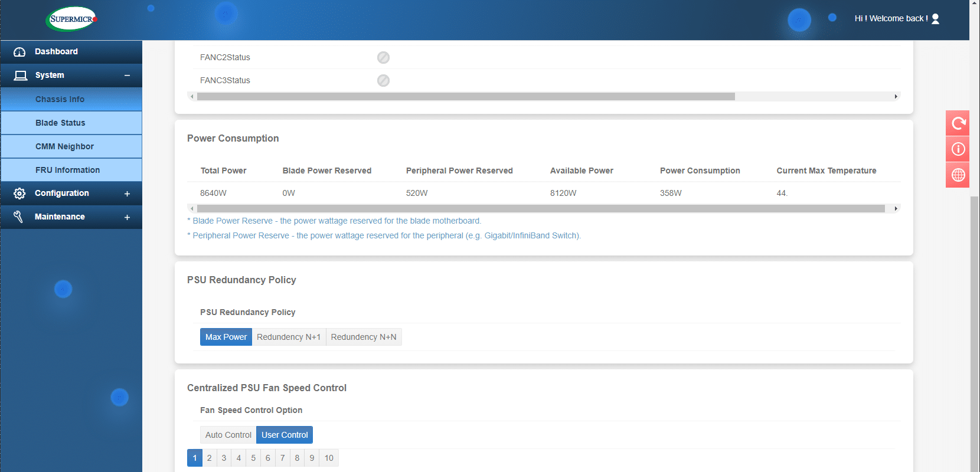
Task: Click power table scrollbar right arrow
Action: pos(896,208)
